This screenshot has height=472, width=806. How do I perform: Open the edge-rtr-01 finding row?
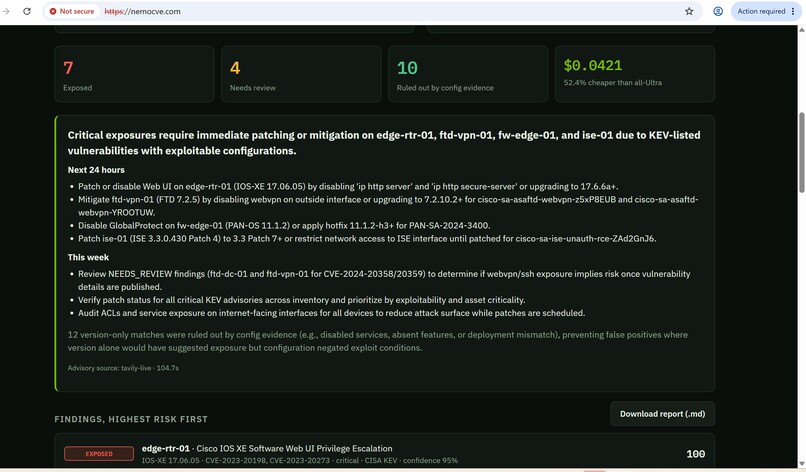pyautogui.click(x=384, y=453)
